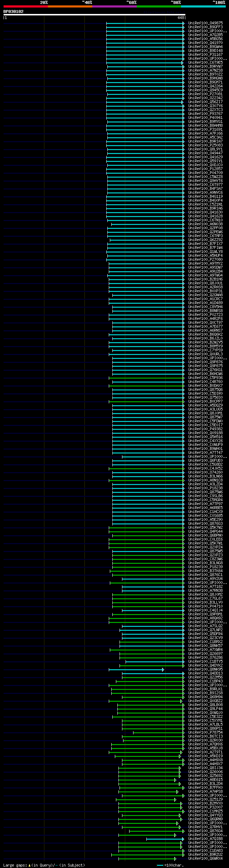
Task: Click hit label UniRef100_C9SLB6
Action: 205,496
